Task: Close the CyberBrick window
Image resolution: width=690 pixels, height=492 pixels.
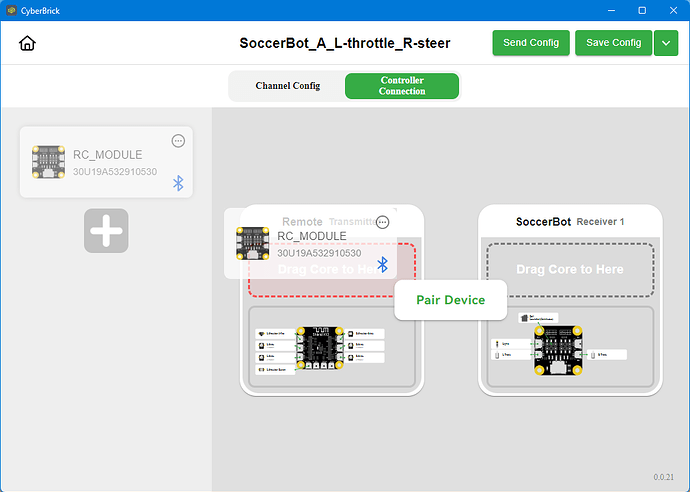Action: [673, 10]
